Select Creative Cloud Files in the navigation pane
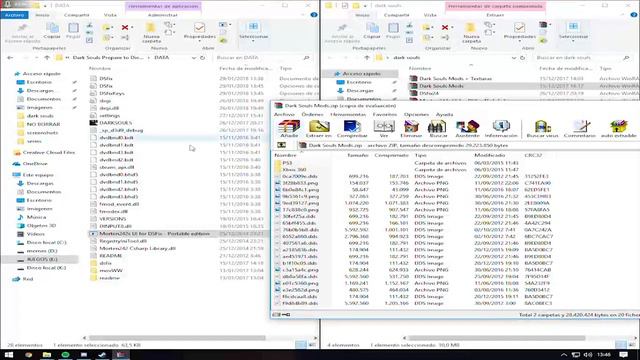The height and width of the screenshot is (360, 640). point(48,152)
